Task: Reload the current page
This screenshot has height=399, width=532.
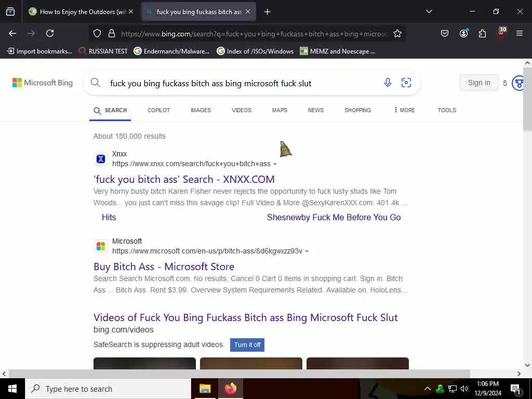Action: point(50,33)
